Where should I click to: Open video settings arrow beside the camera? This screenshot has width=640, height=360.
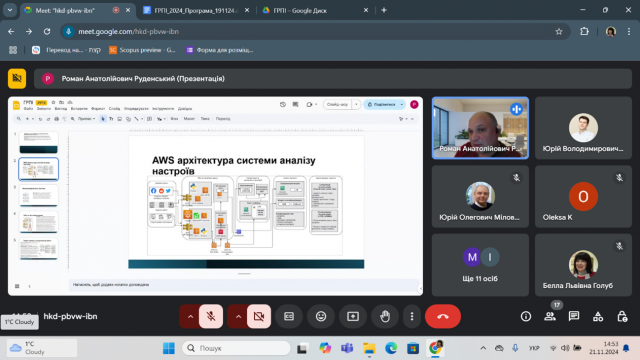(x=238, y=316)
